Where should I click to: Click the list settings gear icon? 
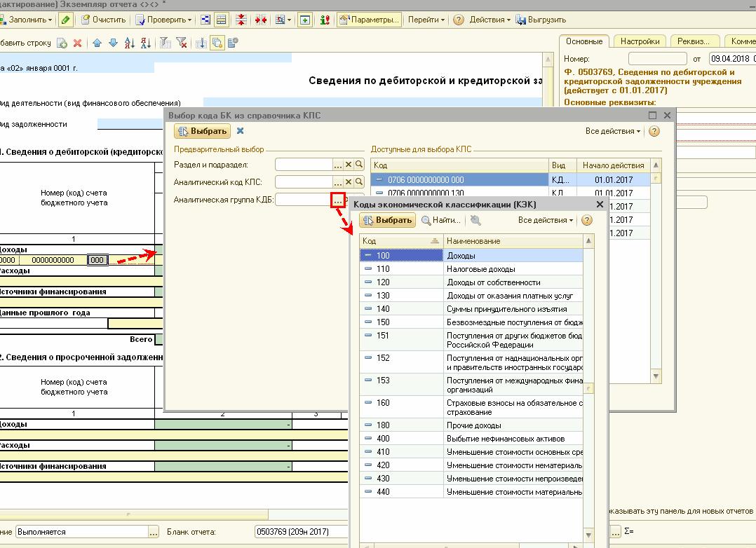coord(233,43)
